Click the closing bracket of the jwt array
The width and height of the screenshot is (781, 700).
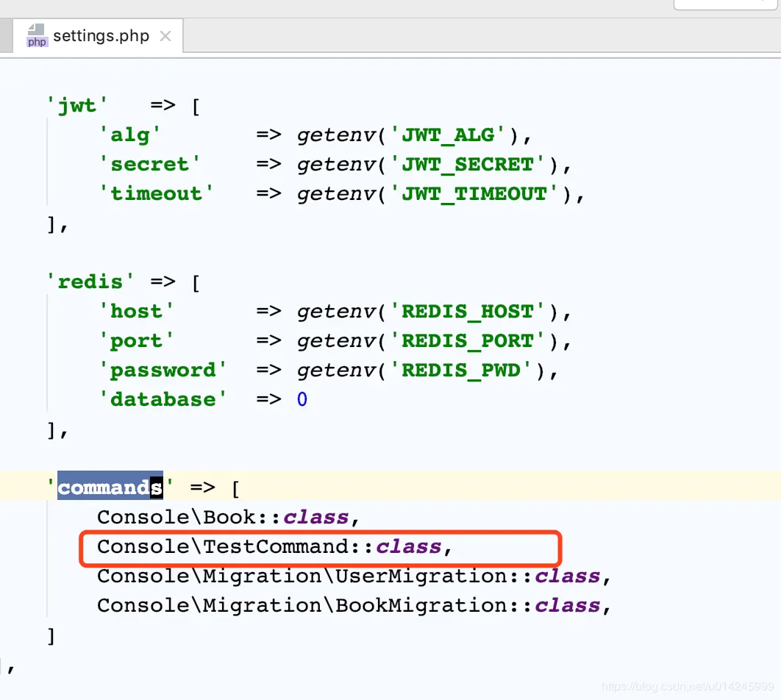51,224
